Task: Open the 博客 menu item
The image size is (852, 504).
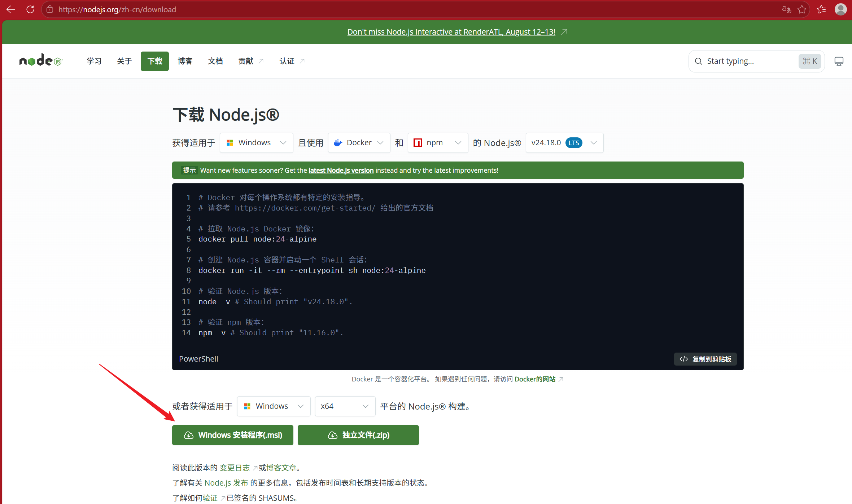Action: [x=185, y=61]
